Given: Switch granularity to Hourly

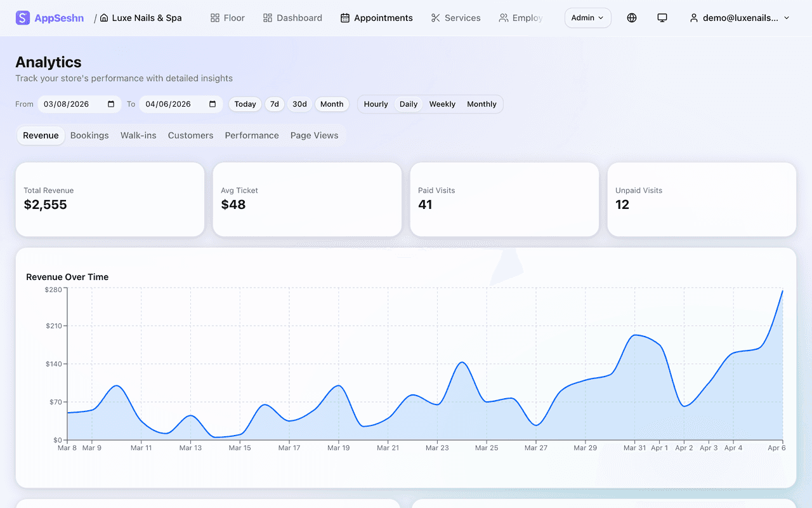Looking at the screenshot, I should point(376,104).
